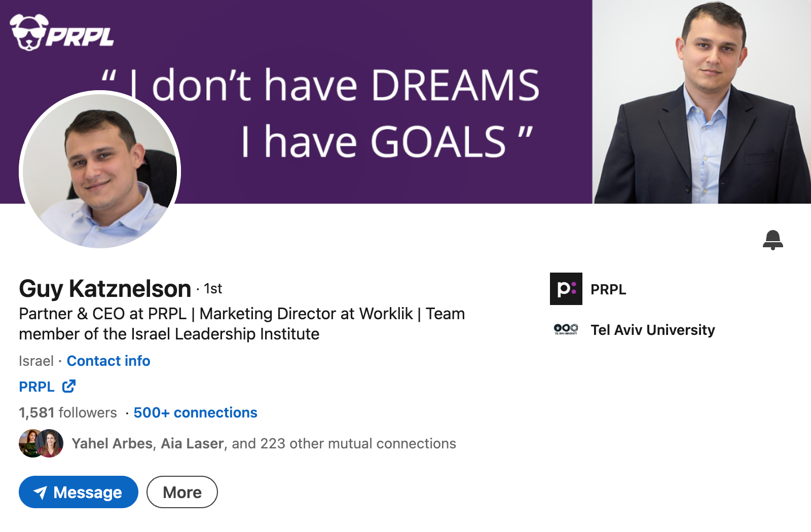Image resolution: width=811 pixels, height=532 pixels.
Task: Click the mutual connections avatar pair
Action: pyautogui.click(x=41, y=443)
